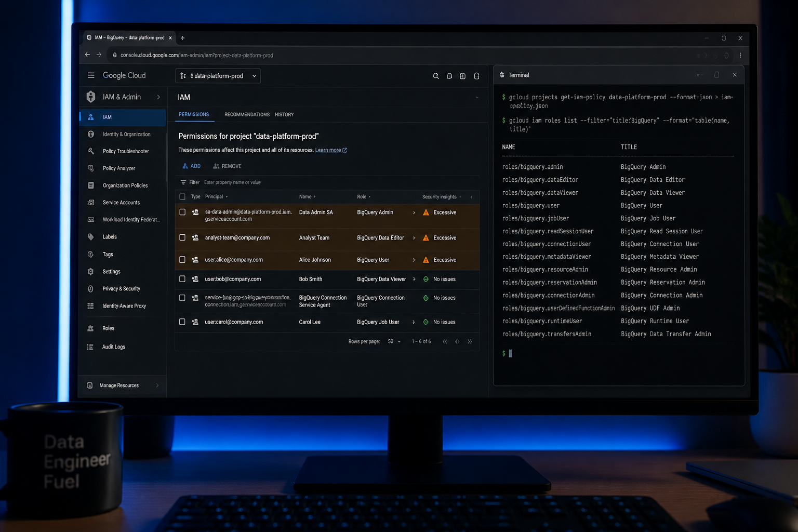Click the IAM & Admin shield icon

(91, 97)
